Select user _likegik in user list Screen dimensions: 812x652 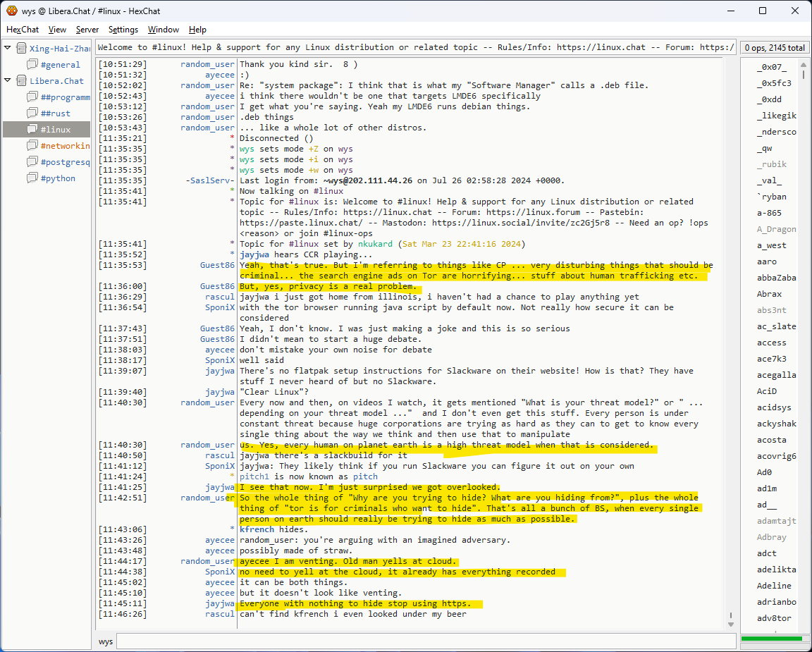[776, 116]
